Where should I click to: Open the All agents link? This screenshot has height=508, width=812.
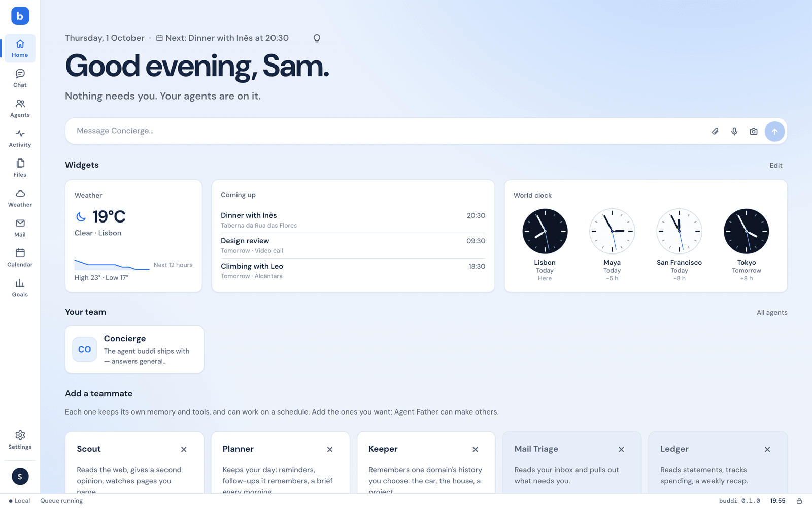tap(772, 312)
